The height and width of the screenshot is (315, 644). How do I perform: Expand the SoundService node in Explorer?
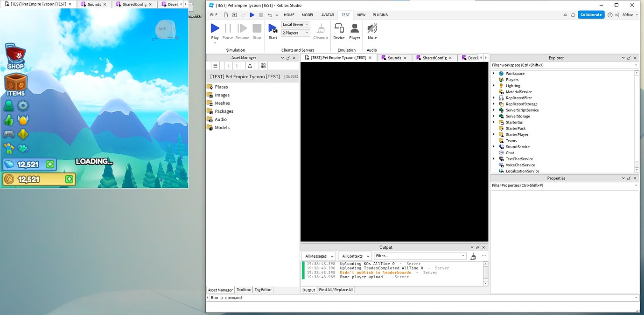[x=494, y=146]
